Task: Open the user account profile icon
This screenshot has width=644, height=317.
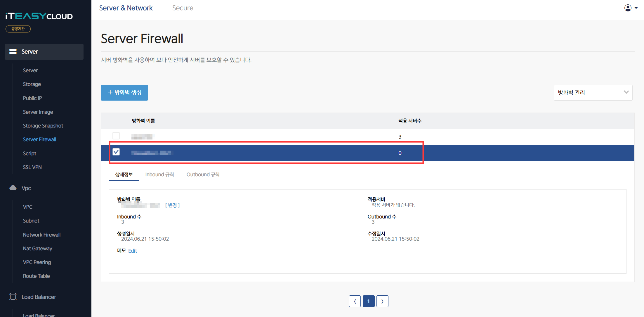Action: 628,8
